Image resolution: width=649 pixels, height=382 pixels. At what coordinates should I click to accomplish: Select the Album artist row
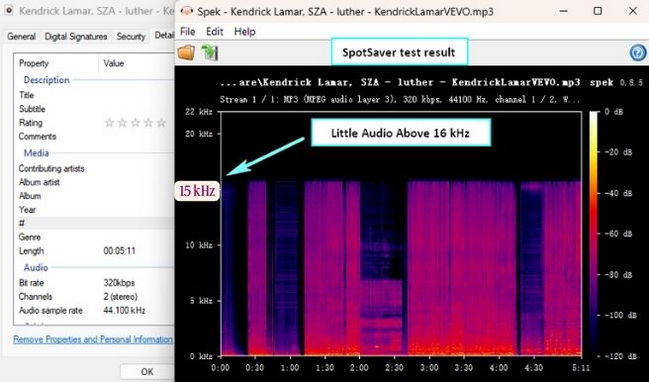click(94, 182)
